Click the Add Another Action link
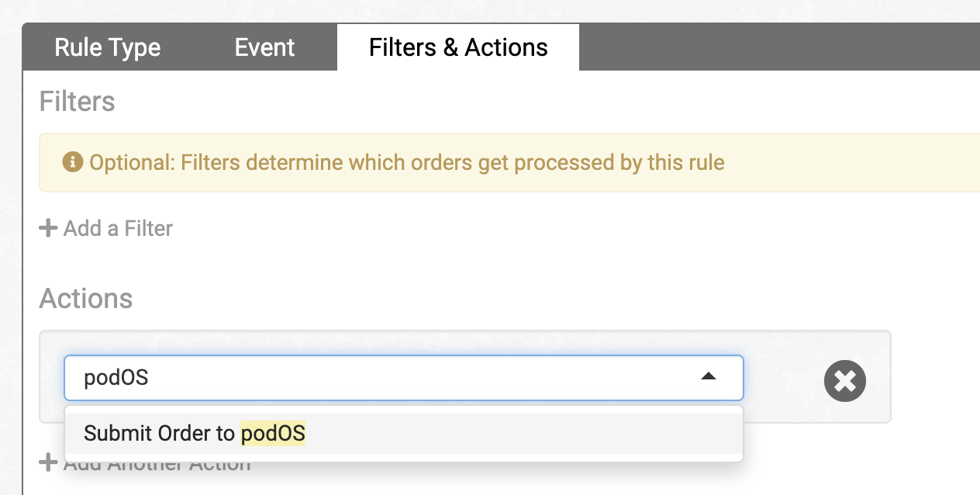980x495 pixels. (157, 466)
